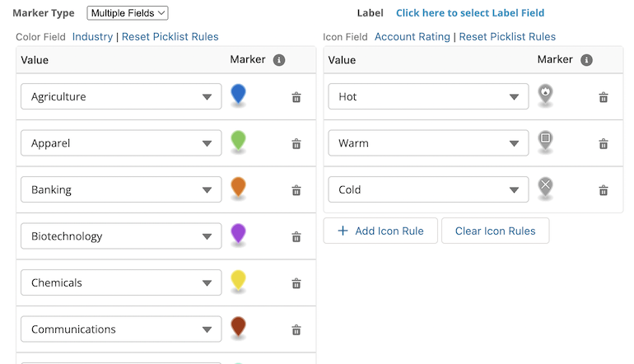Delete the Hot icon rule
The width and height of the screenshot is (634, 364).
point(604,97)
